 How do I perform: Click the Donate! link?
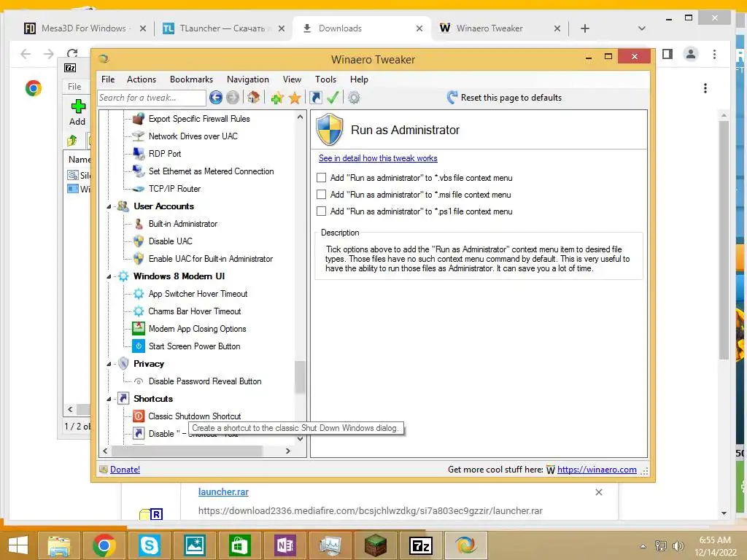pos(125,470)
